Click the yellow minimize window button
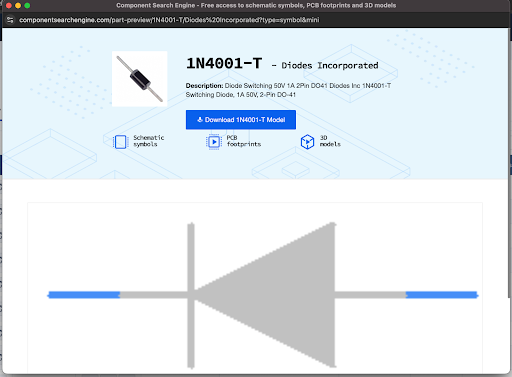The height and width of the screenshot is (377, 512). tap(18, 5)
